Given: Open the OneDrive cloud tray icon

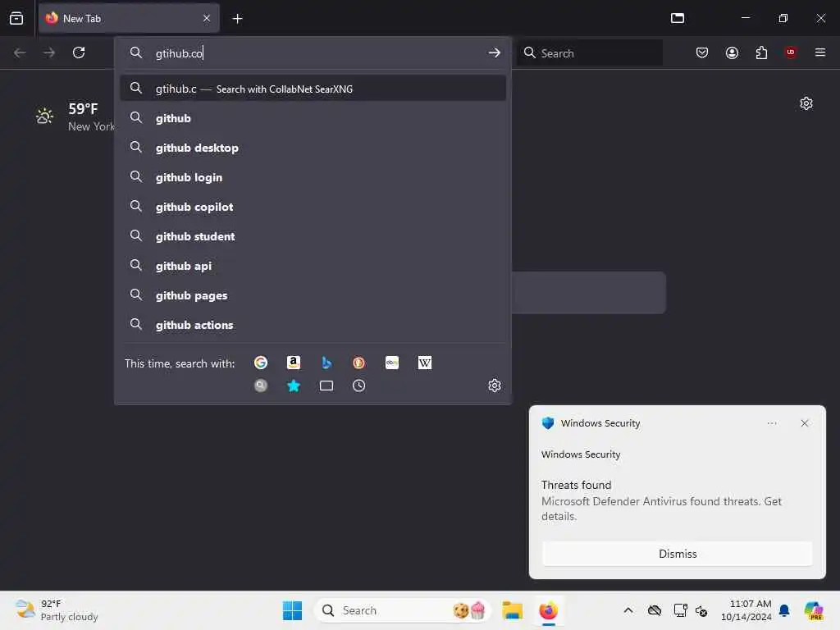Looking at the screenshot, I should point(654,610).
